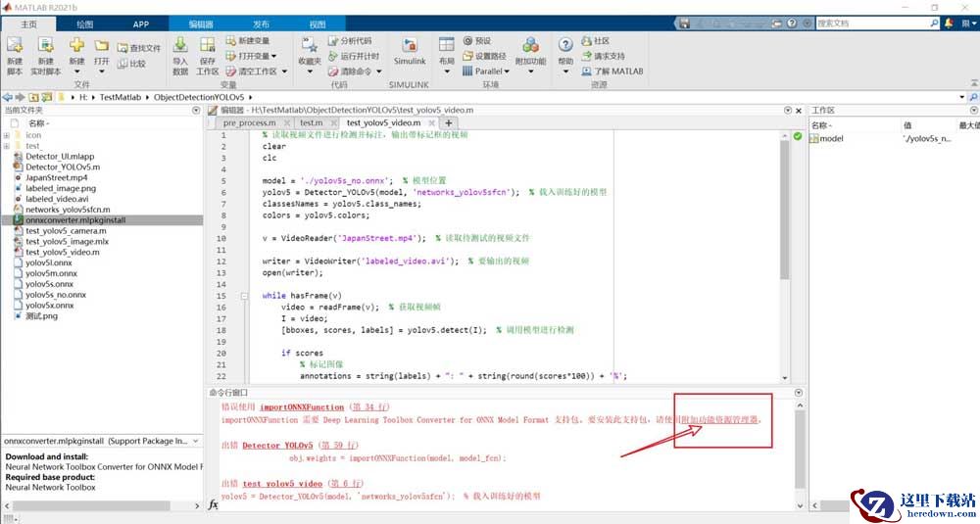Image resolution: width=980 pixels, height=524 pixels.
Task: Click the model variable in the workspace
Action: coord(831,139)
